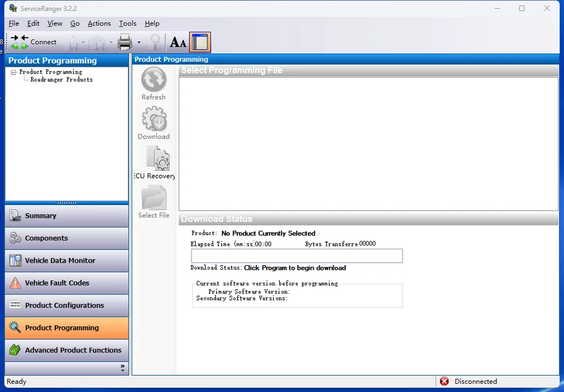The width and height of the screenshot is (564, 392).
Task: Open the Go menu
Action: (x=75, y=24)
